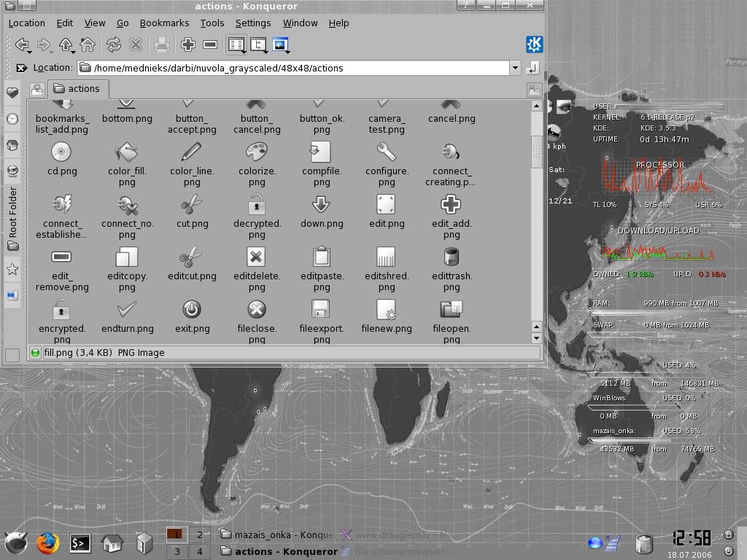Click the bottom scroll down arrow
The width and height of the screenshot is (747, 560).
(x=536, y=338)
